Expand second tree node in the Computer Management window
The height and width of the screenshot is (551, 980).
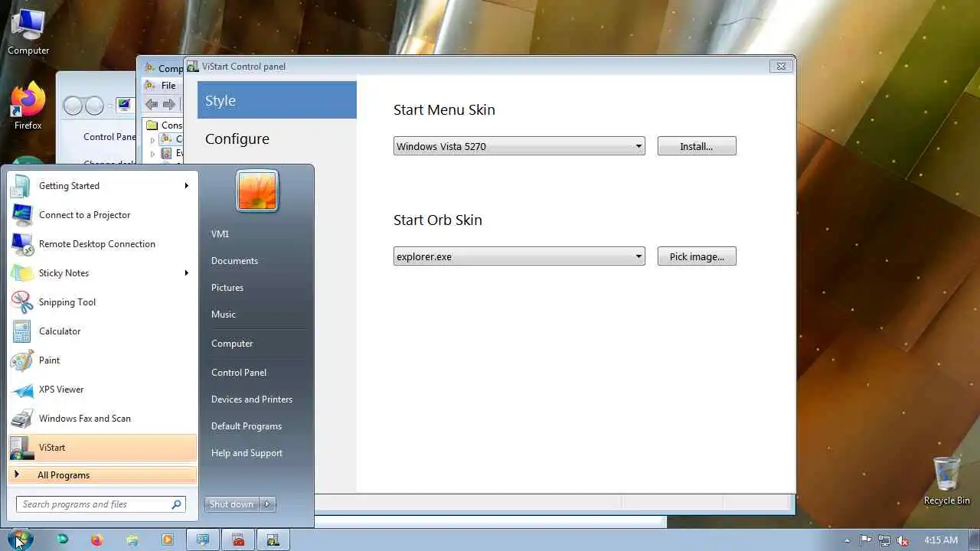[152, 153]
